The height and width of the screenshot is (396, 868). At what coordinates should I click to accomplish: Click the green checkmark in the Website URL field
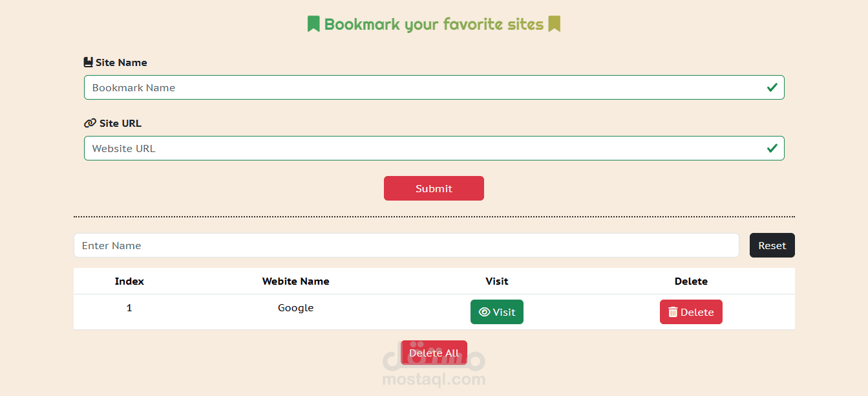click(772, 148)
